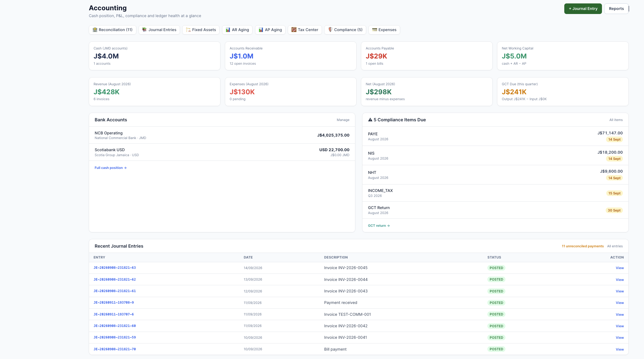Open the GCT Return compliance item
The width and height of the screenshot is (644, 359).
coord(495,210)
